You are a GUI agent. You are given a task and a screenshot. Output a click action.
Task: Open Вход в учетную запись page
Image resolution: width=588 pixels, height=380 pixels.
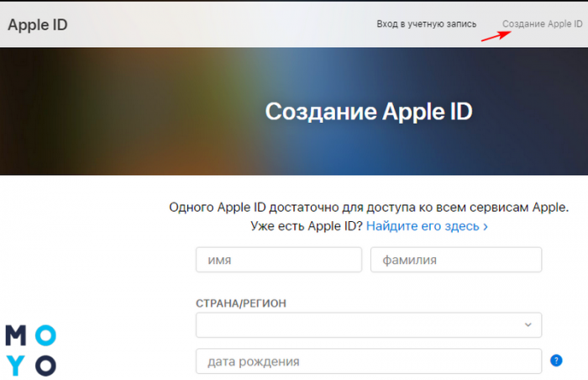(427, 24)
